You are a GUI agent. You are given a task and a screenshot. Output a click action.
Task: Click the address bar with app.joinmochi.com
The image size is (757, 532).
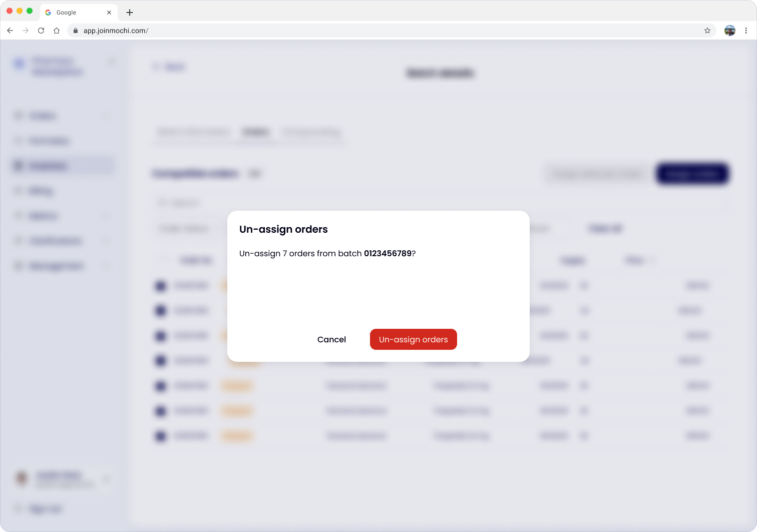click(x=391, y=31)
